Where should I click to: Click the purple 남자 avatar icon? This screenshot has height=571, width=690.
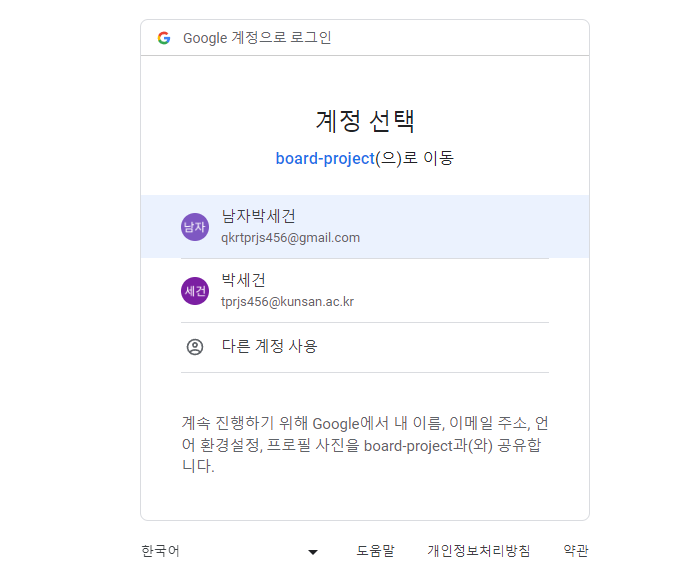(195, 227)
